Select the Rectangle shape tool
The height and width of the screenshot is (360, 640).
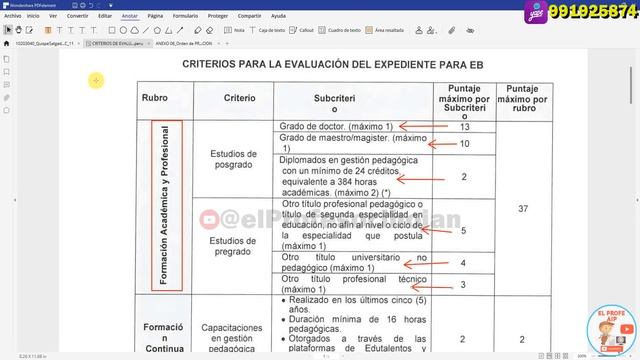[x=112, y=30]
